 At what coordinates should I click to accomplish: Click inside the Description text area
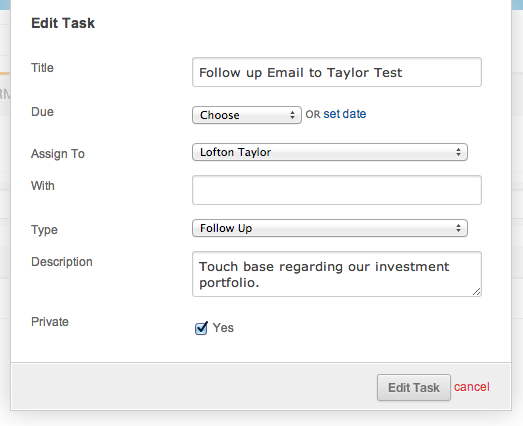(337, 274)
